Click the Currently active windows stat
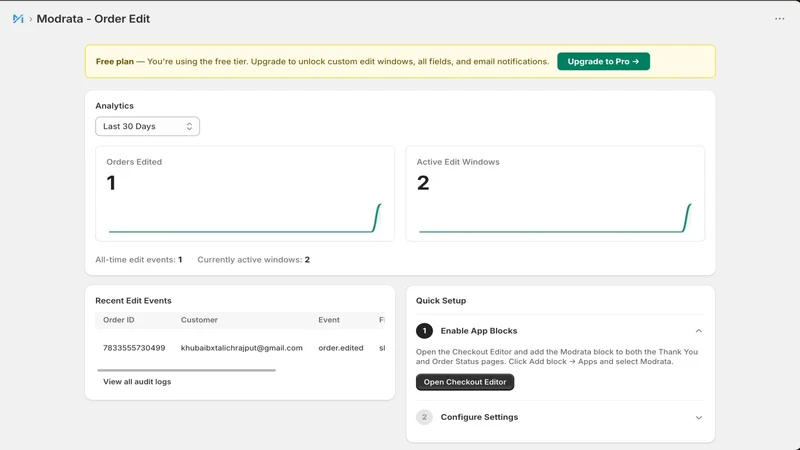The height and width of the screenshot is (450, 800). tap(254, 260)
